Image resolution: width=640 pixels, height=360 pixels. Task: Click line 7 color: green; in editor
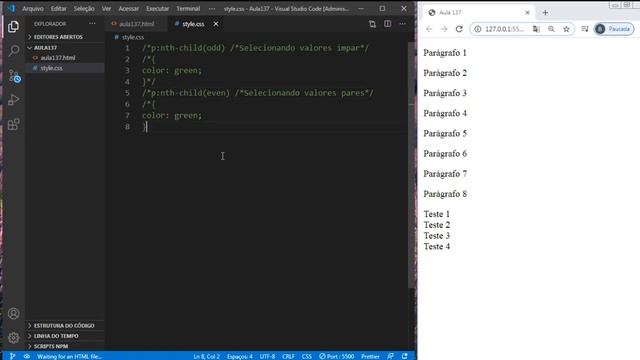tap(172, 116)
